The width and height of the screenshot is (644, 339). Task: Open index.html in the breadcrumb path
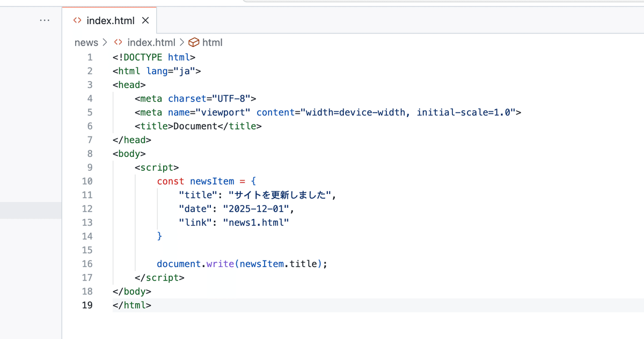click(151, 42)
